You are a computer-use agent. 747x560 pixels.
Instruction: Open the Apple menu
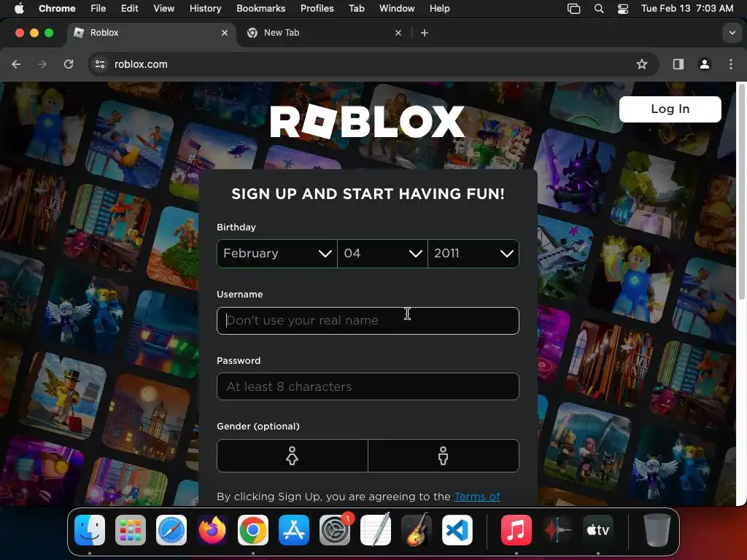click(19, 8)
